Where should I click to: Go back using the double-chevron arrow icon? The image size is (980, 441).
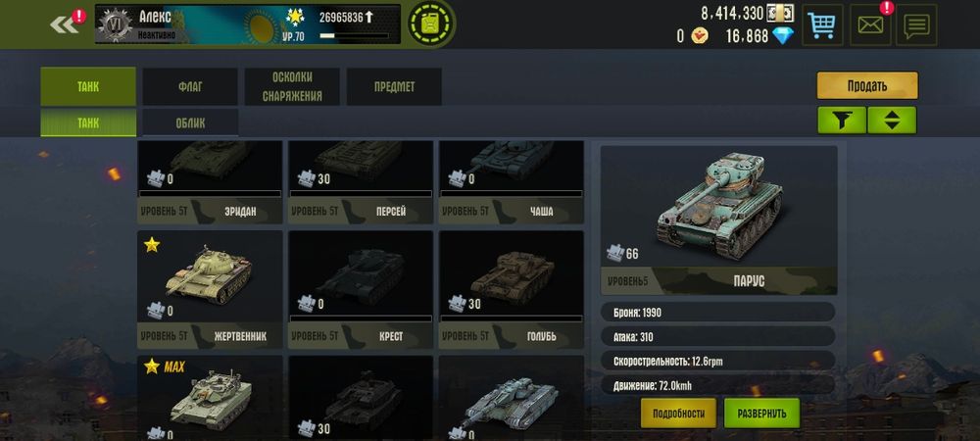tap(64, 24)
